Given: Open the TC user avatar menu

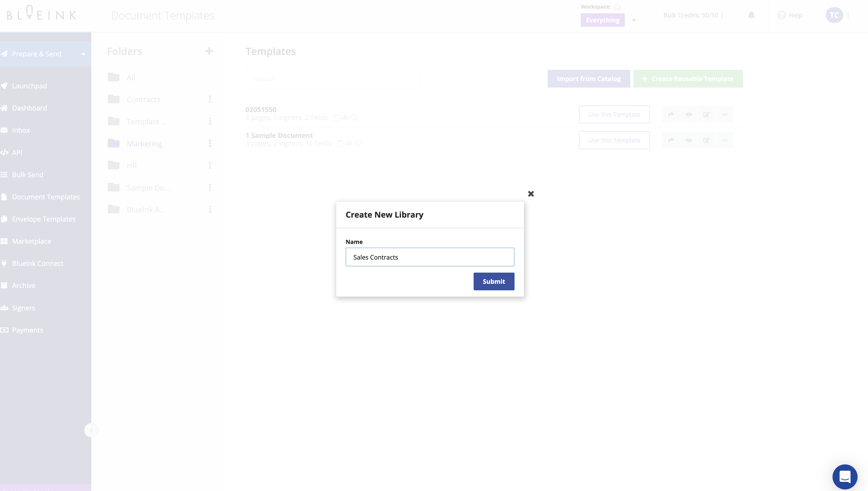Looking at the screenshot, I should click(834, 15).
